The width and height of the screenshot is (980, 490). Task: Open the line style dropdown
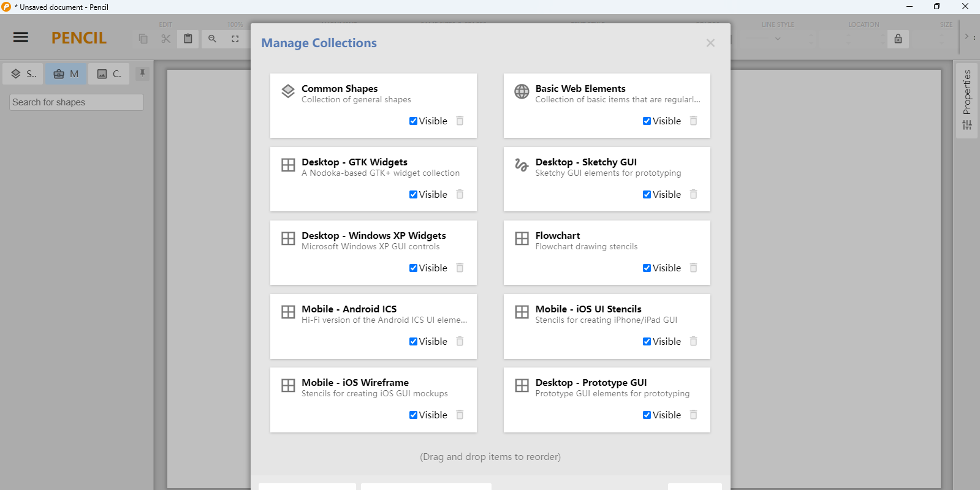tap(778, 39)
